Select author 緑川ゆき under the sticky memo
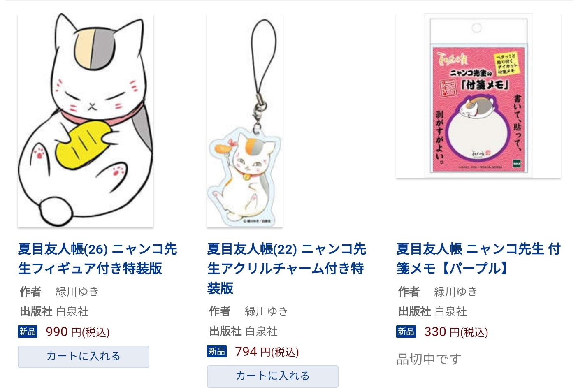 point(456,292)
